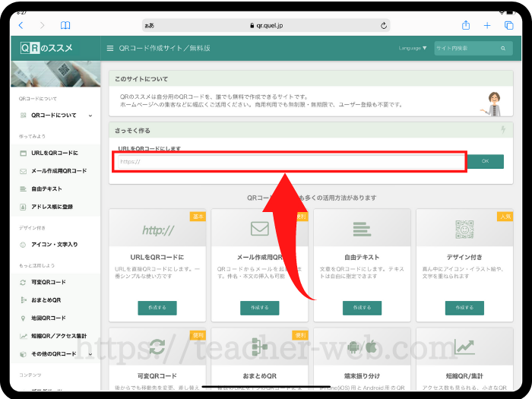Click the 可変QRコード card title

pyautogui.click(x=157, y=376)
